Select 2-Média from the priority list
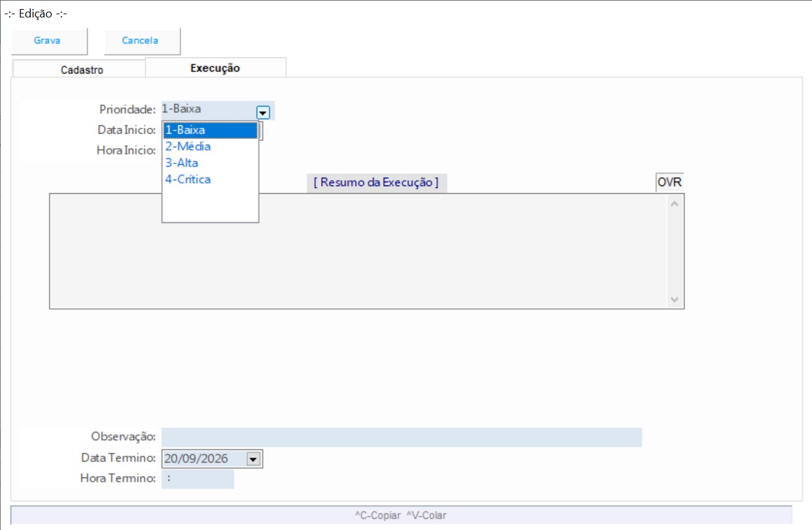812x530 pixels. click(x=188, y=147)
